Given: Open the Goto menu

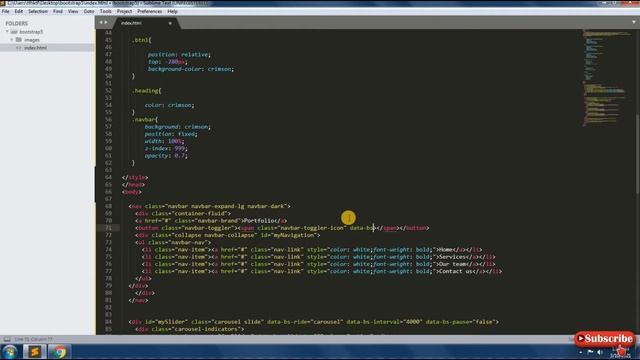Looking at the screenshot, I should [89, 11].
